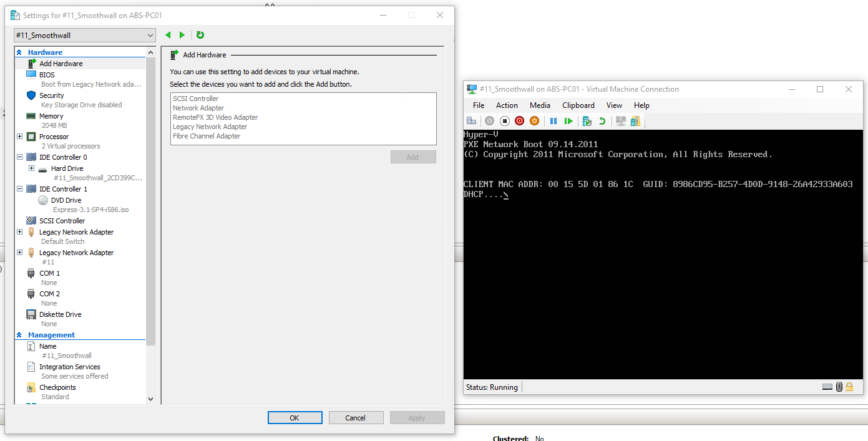
Task: Select RemoteFX 3D Video Adapter in list
Action: tap(215, 117)
